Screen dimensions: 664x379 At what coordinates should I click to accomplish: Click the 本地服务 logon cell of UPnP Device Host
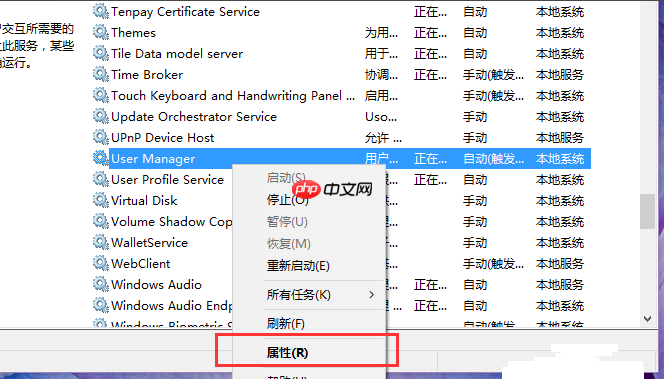coord(560,138)
